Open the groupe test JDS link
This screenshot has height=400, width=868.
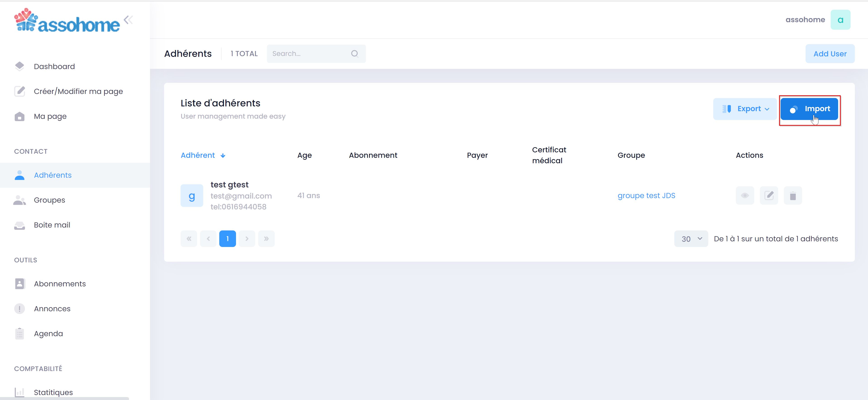646,195
